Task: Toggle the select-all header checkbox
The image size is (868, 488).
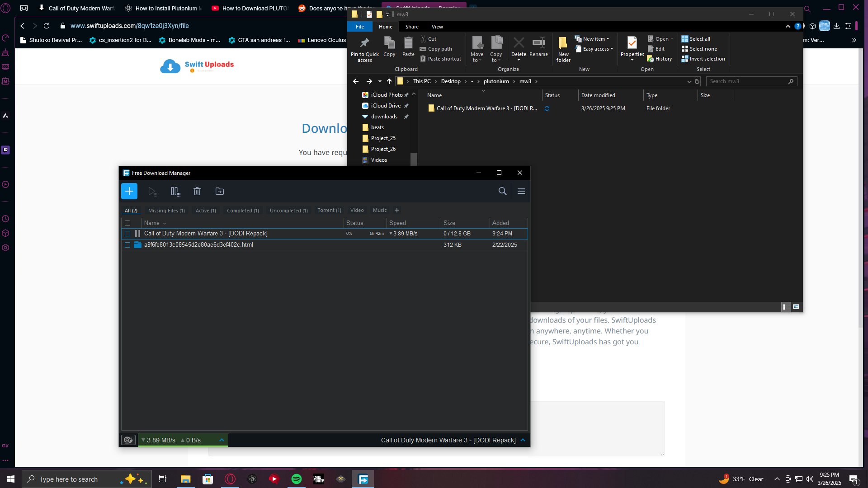Action: point(127,223)
